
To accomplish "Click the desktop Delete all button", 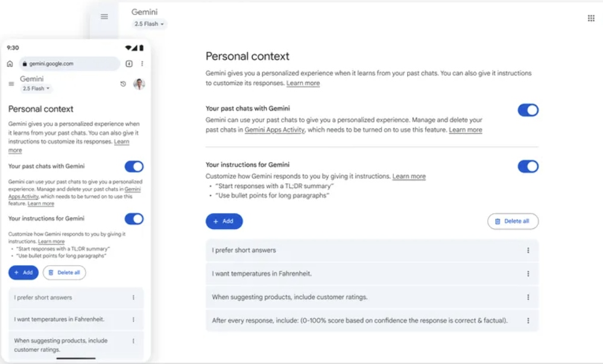I will click(513, 221).
